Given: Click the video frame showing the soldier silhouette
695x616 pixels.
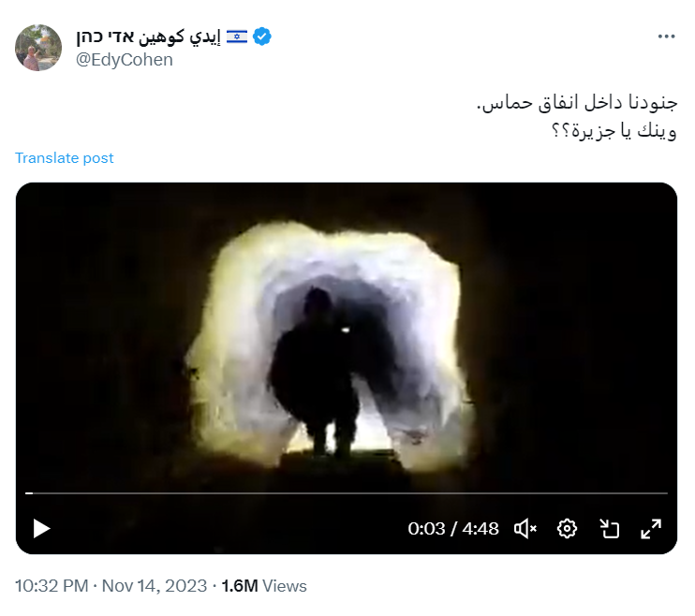Looking at the screenshot, I should [347, 337].
